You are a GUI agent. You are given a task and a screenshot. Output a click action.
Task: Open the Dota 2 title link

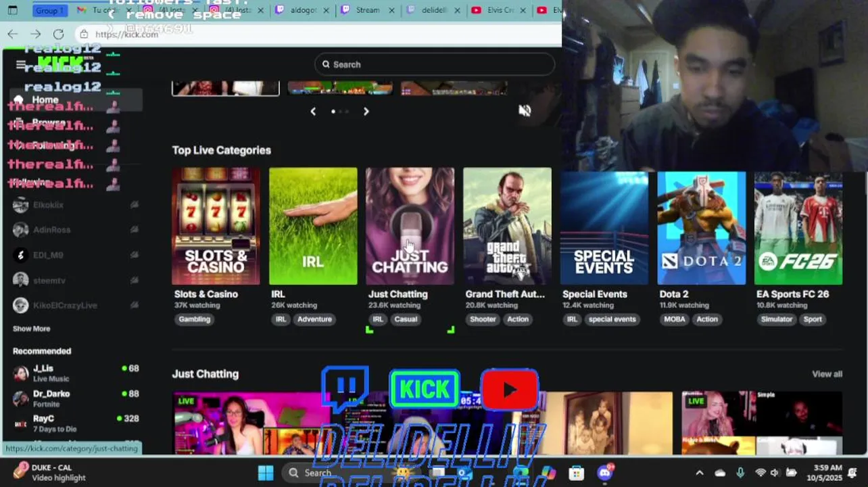click(674, 294)
